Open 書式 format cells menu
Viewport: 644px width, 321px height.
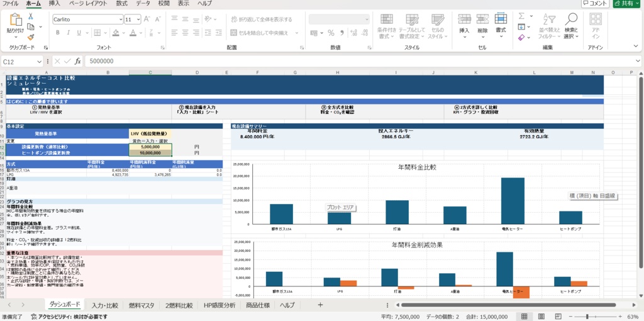click(501, 26)
